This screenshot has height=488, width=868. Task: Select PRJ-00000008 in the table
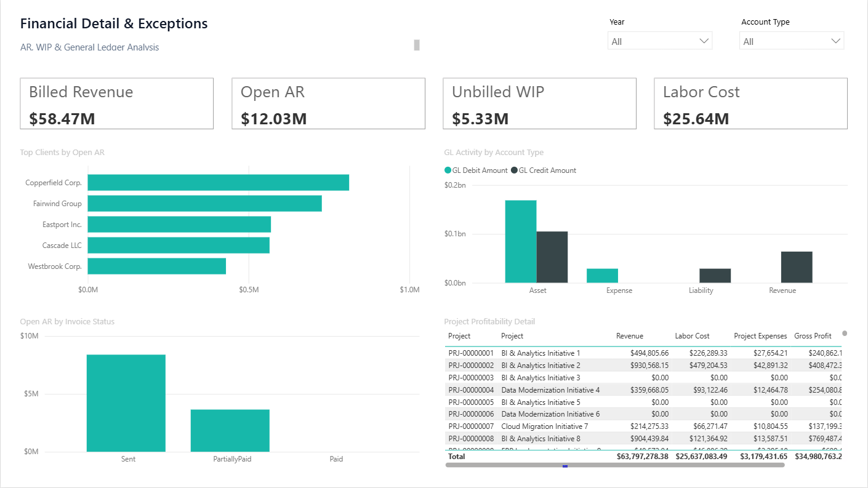tap(471, 439)
